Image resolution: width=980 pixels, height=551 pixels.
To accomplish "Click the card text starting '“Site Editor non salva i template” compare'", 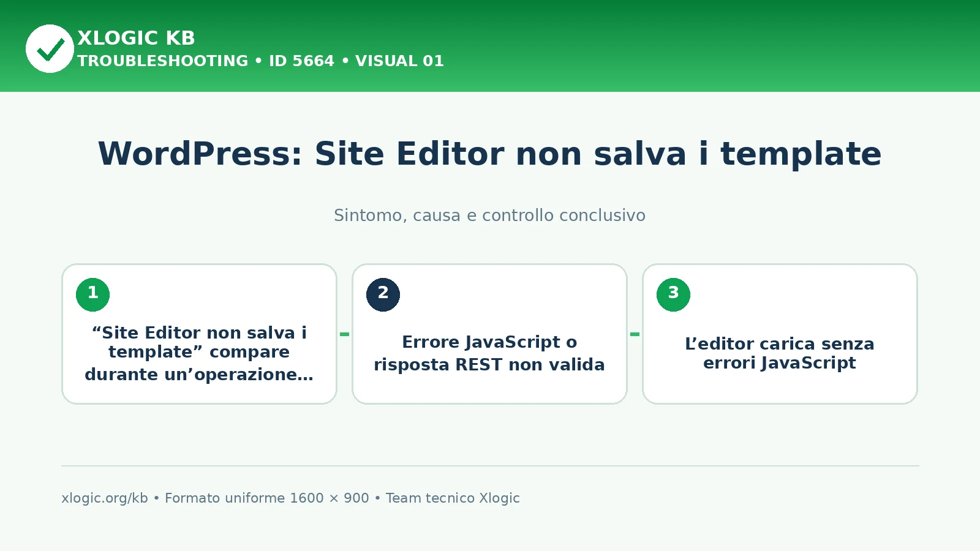I will 199,353.
